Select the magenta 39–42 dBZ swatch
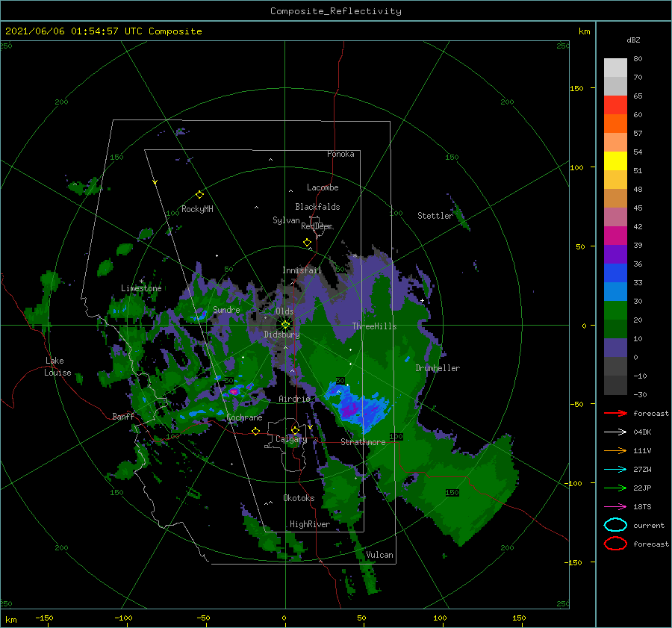 coord(615,235)
